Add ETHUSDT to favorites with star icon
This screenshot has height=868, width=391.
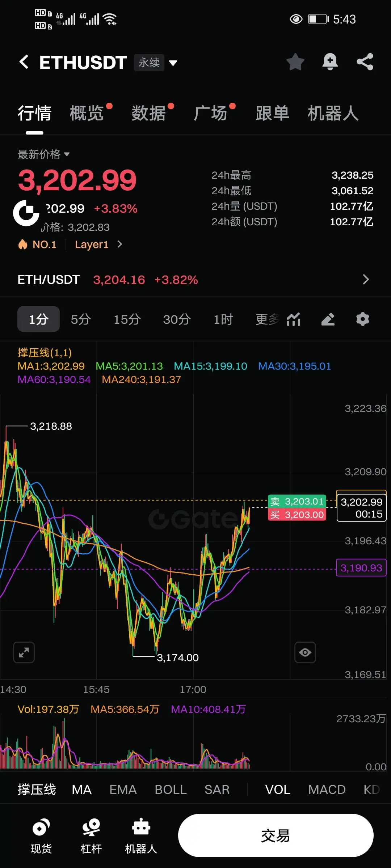295,62
